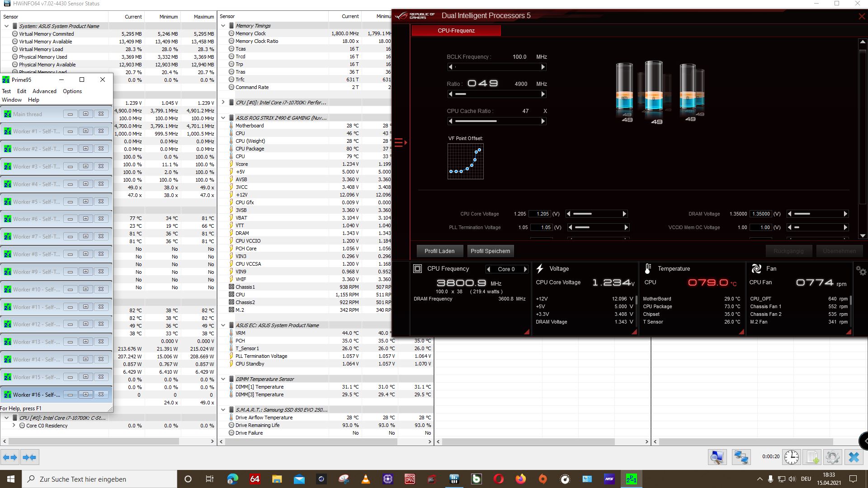Open the Prime95 Edit menu
The image size is (868, 488).
tap(22, 91)
